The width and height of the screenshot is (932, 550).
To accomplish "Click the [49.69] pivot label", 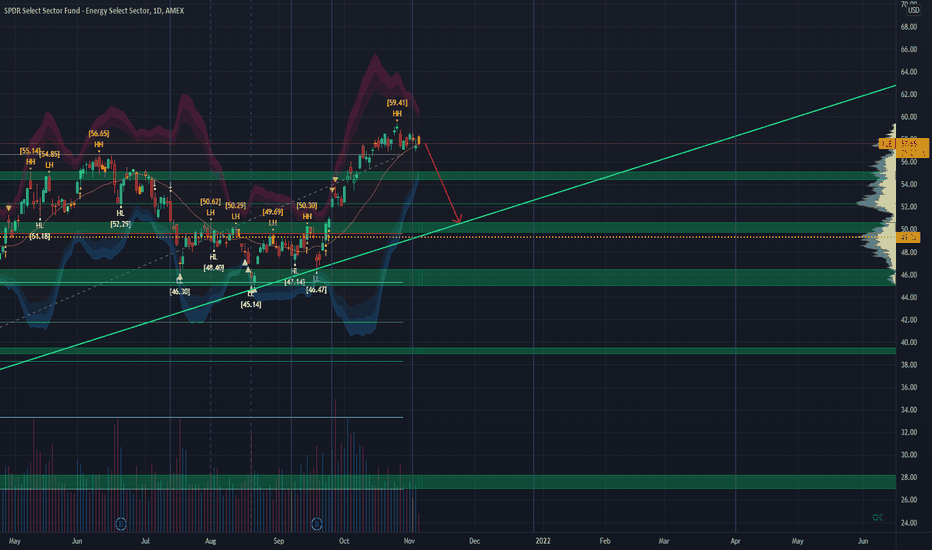I will point(273,212).
